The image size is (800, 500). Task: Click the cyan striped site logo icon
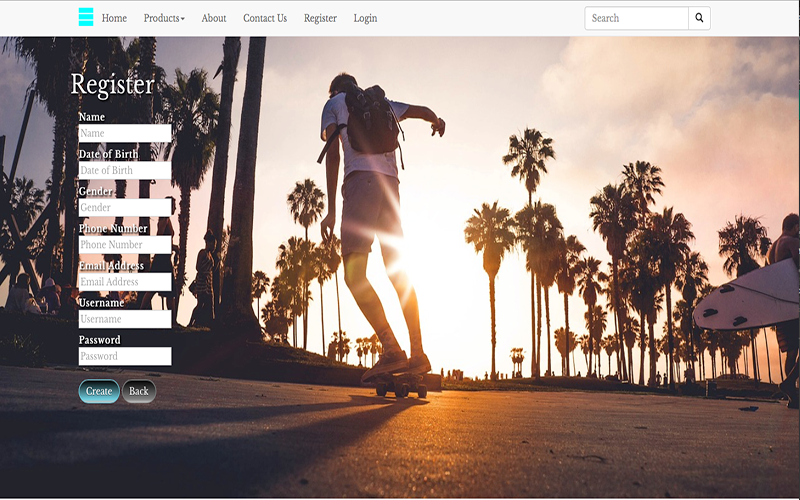[86, 17]
